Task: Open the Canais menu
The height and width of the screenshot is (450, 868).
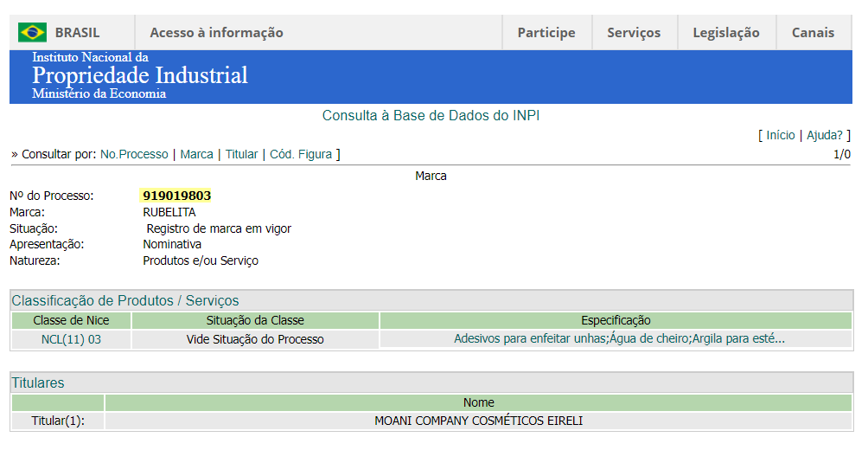Action: [813, 33]
